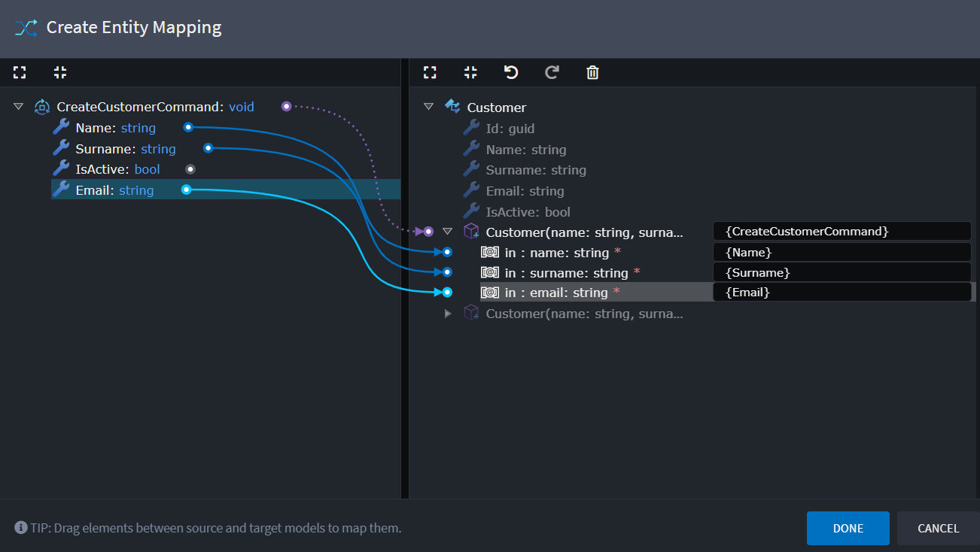The width and height of the screenshot is (980, 552).
Task: Select the target Surname: string attribute row
Action: 536,170
